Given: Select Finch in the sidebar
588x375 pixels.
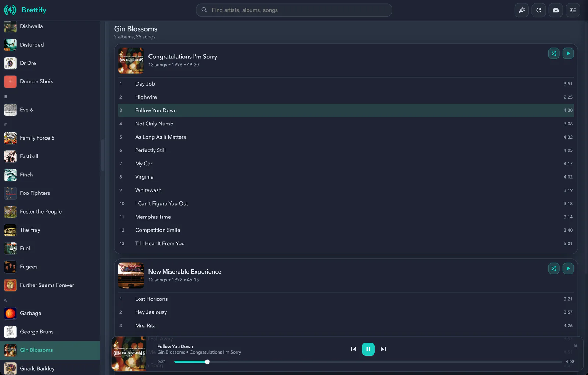Looking at the screenshot, I should [50, 175].
